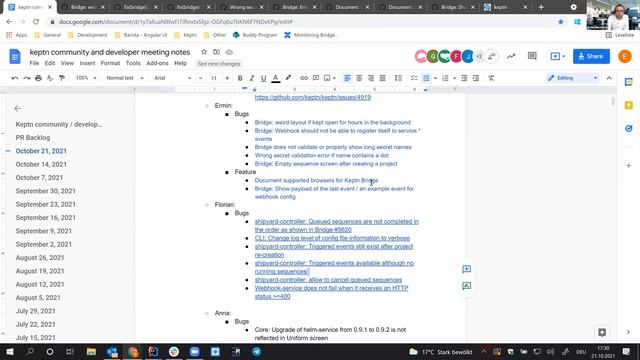
Task: Open the Keep notes icon in side panel
Action: (x=629, y=105)
